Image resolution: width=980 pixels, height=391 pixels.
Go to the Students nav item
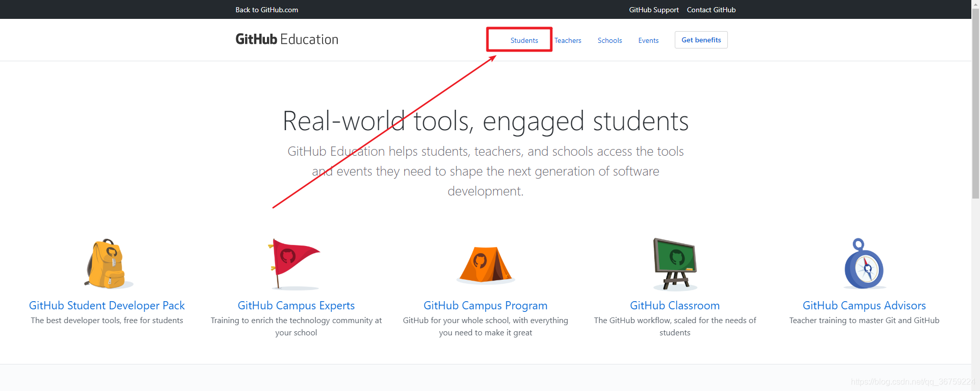[x=524, y=40]
